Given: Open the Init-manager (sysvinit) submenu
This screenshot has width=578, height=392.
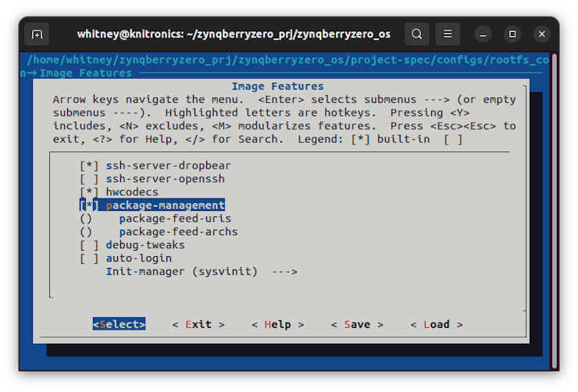Looking at the screenshot, I should click(x=202, y=272).
